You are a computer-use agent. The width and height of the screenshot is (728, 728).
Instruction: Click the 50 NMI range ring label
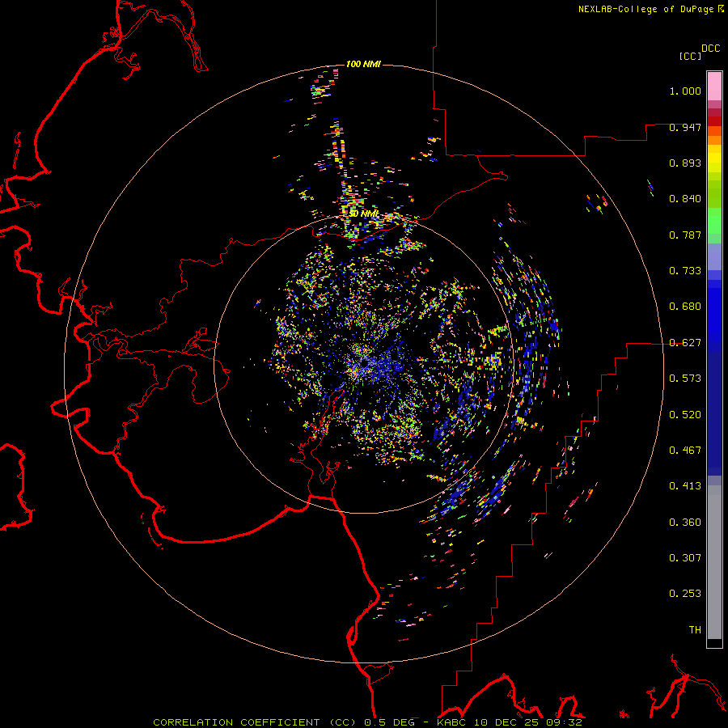tap(364, 214)
